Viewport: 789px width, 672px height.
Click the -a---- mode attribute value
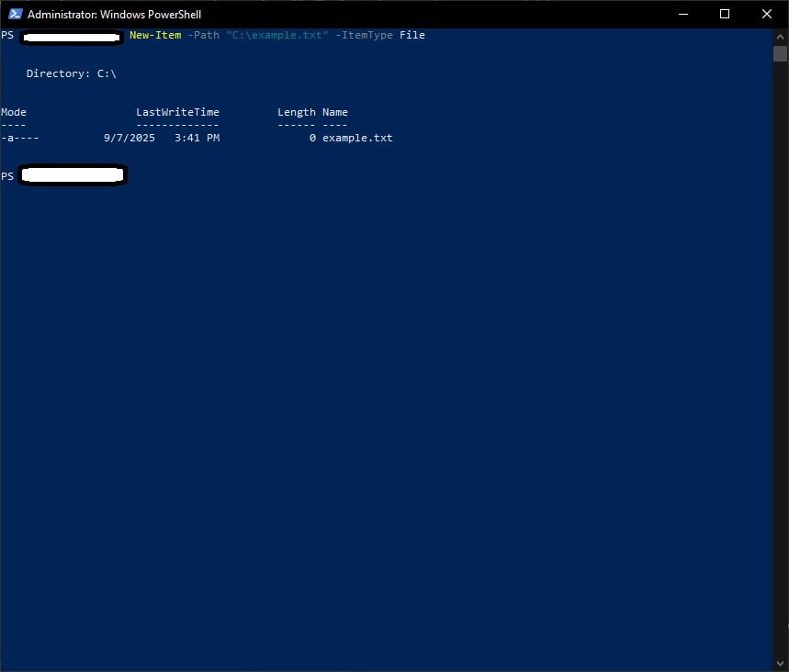pos(20,138)
